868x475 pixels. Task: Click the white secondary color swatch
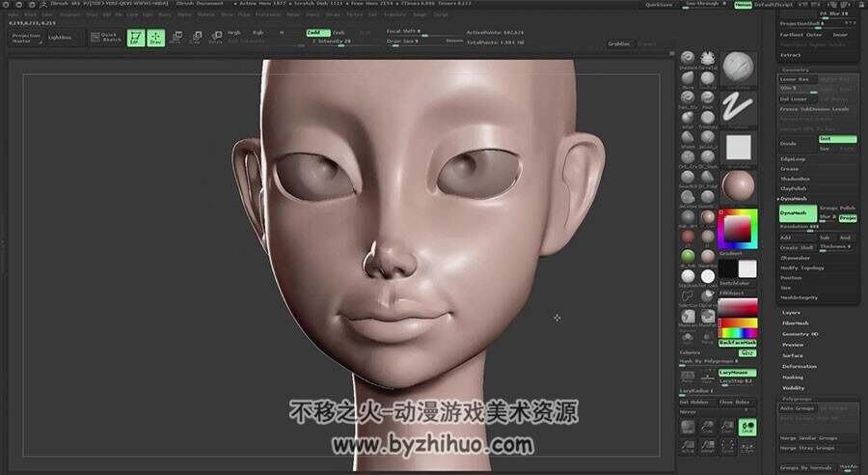[746, 268]
